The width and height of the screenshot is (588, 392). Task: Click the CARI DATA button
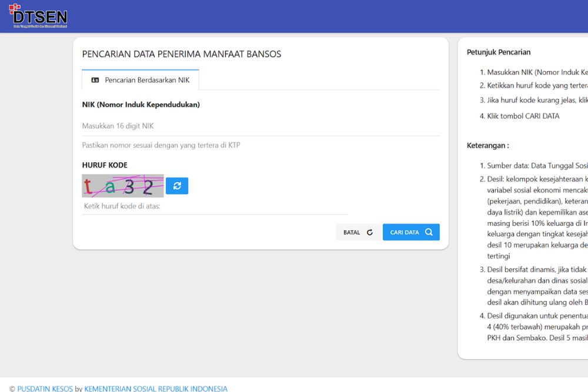[411, 232]
